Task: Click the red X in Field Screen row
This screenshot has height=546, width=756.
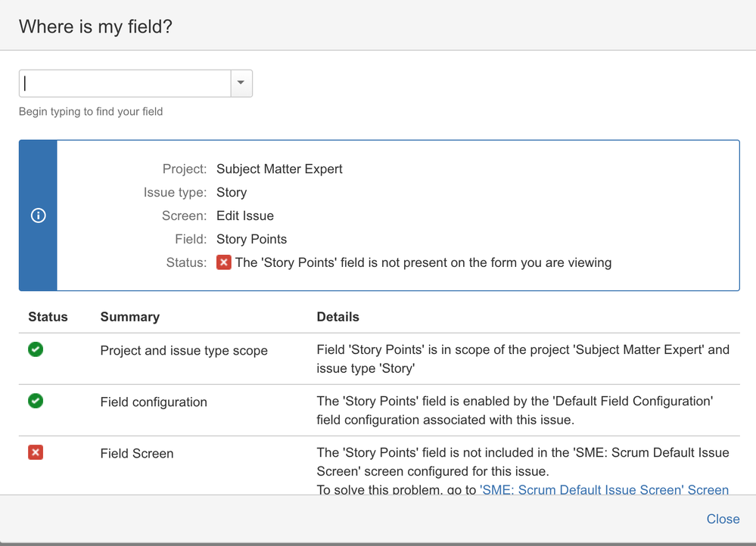Action: point(36,452)
